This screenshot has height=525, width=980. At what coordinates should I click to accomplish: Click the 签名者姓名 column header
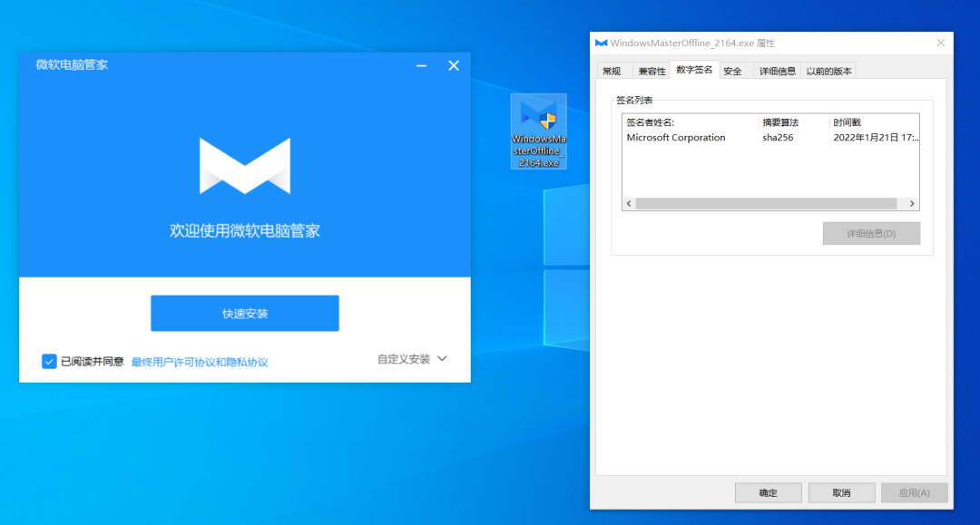tap(691, 122)
